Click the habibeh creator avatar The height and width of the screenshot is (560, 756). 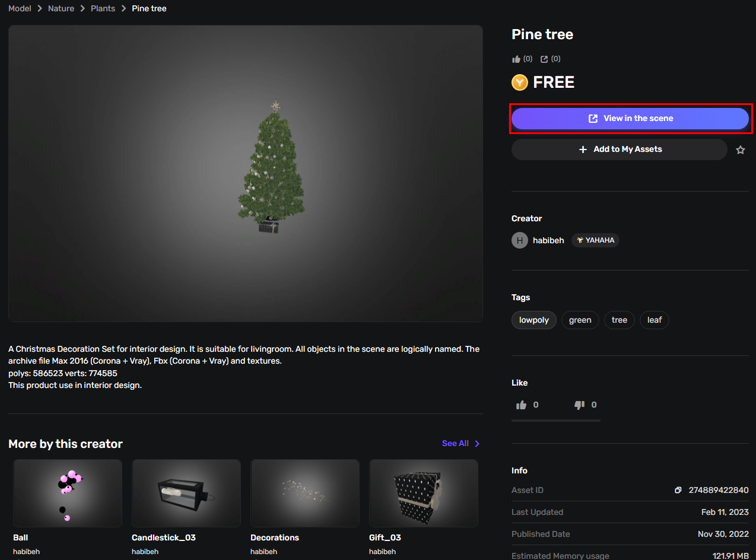click(519, 240)
